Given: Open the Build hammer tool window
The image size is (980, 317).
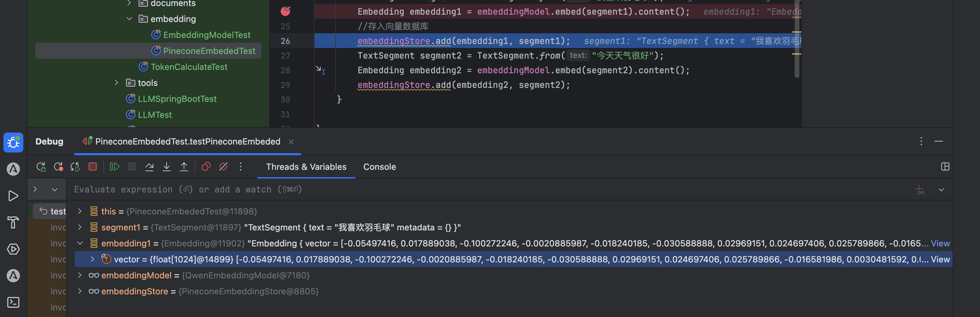Looking at the screenshot, I should [13, 222].
